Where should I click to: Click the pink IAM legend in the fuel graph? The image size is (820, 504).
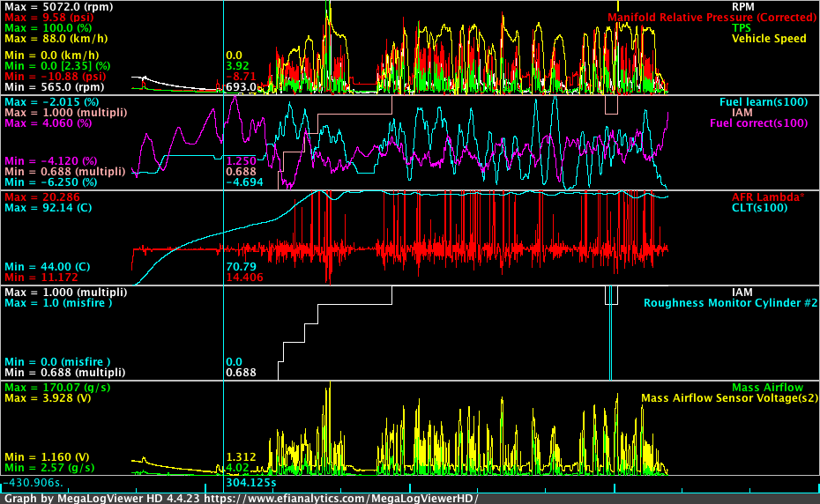[x=742, y=113]
